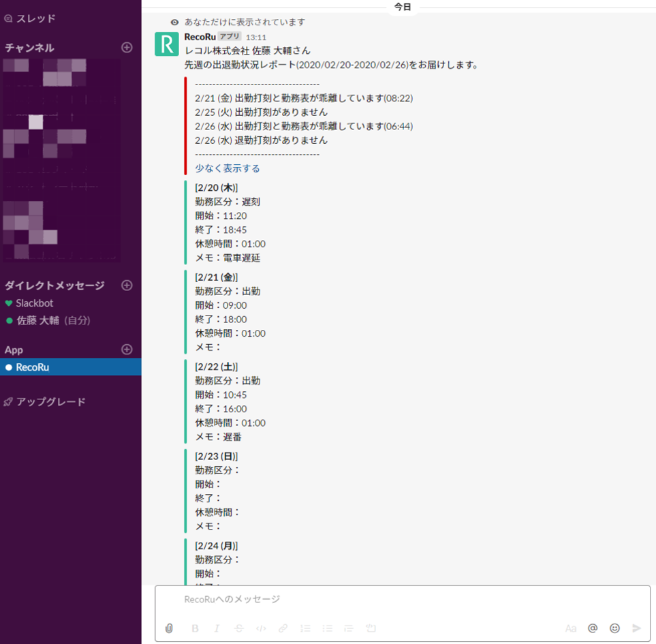
Task: Click the paperclip attachment icon
Action: 169,628
